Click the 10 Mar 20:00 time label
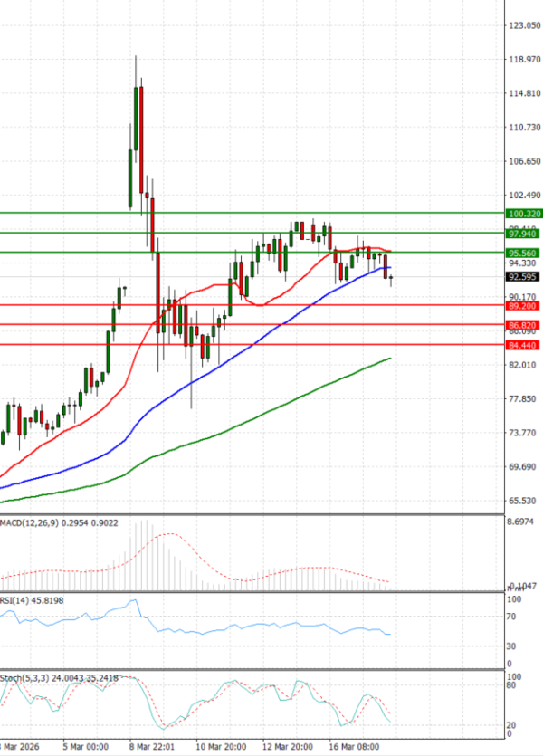Image resolution: width=543 pixels, height=756 pixels. click(x=223, y=748)
